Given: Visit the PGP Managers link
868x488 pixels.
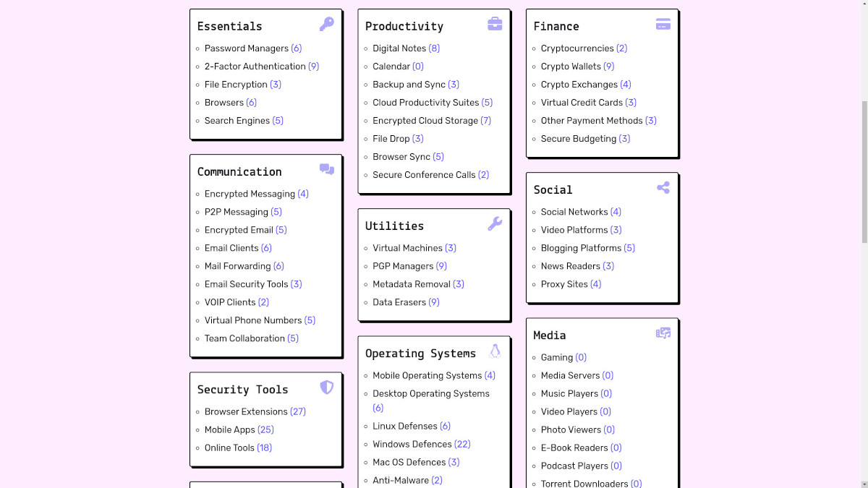Looking at the screenshot, I should click(403, 266).
